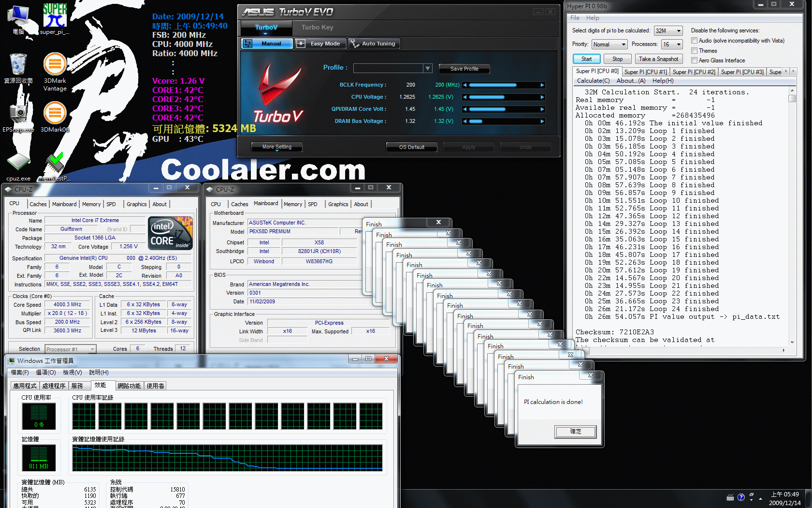Decrease BCLK Frequency with left arrow
The image size is (812, 508).
[x=465, y=85]
